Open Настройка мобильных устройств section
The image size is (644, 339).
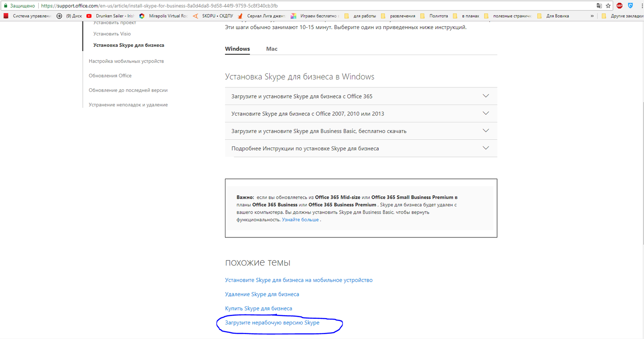(x=126, y=61)
